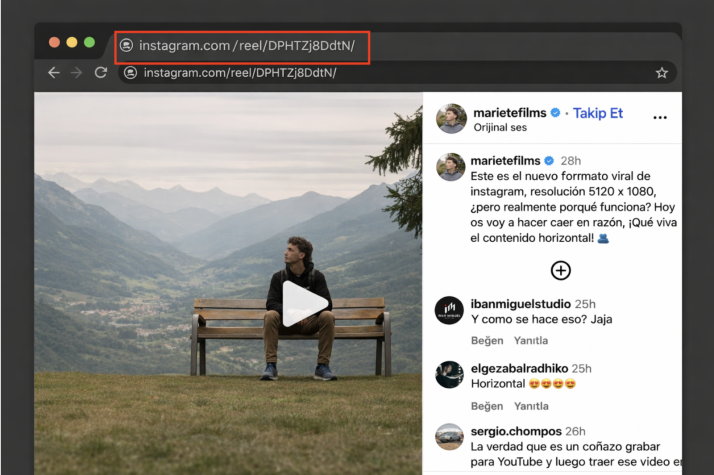Image resolution: width=714 pixels, height=475 pixels.
Task: Open elgezabalradhiko profile from comment
Action: click(x=519, y=368)
